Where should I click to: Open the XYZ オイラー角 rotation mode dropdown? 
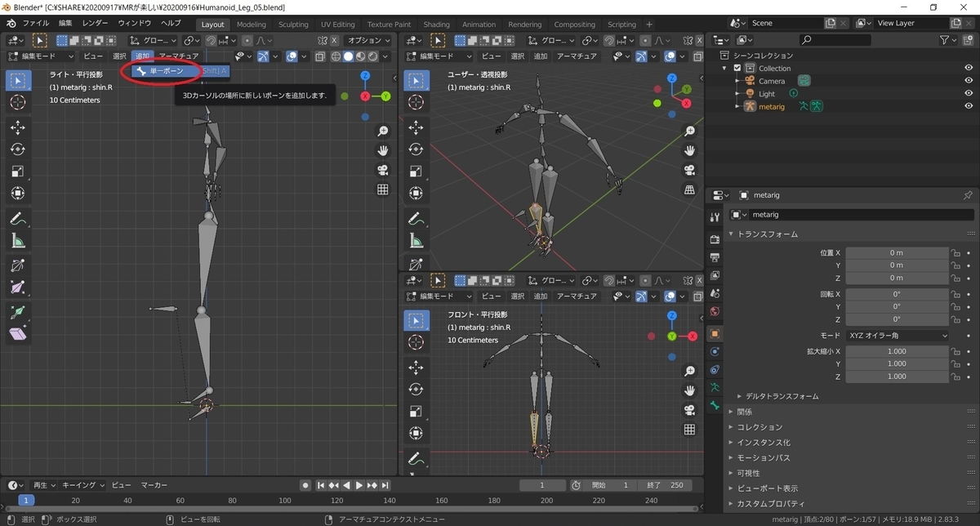click(898, 336)
